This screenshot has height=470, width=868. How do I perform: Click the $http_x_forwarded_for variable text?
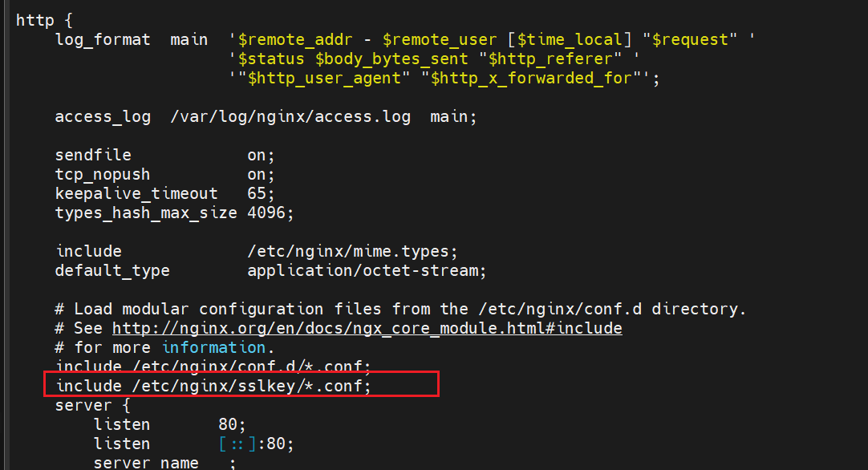click(530, 78)
